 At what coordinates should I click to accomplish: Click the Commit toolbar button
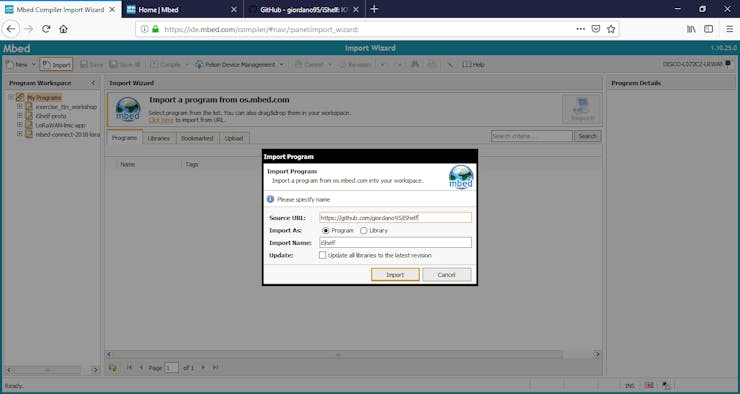click(310, 65)
